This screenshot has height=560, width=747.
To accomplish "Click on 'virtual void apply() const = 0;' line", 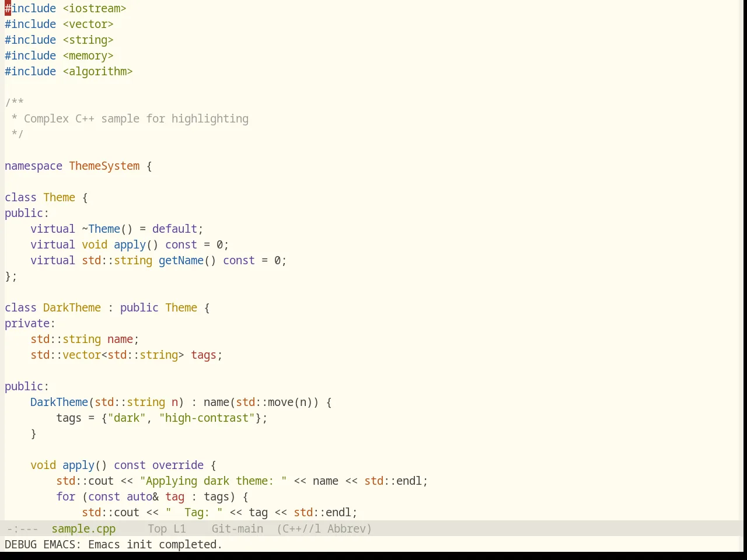I will click(130, 245).
